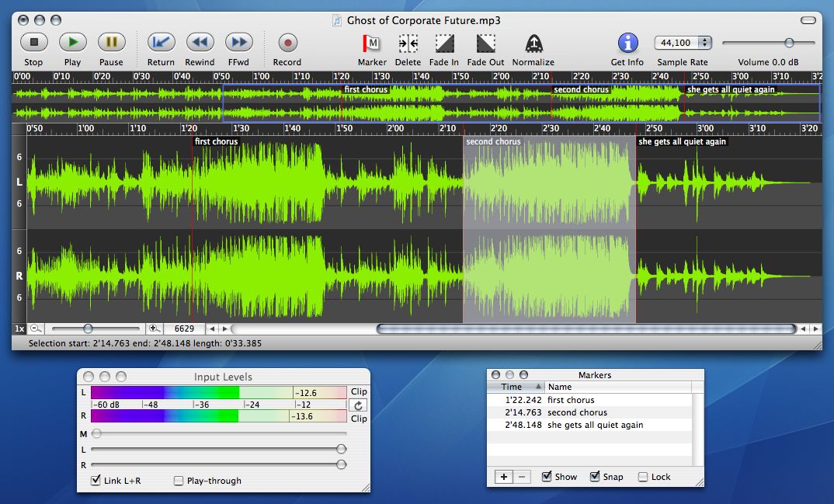Image resolution: width=834 pixels, height=504 pixels.
Task: Adjust the master Volume slider
Action: (x=790, y=43)
